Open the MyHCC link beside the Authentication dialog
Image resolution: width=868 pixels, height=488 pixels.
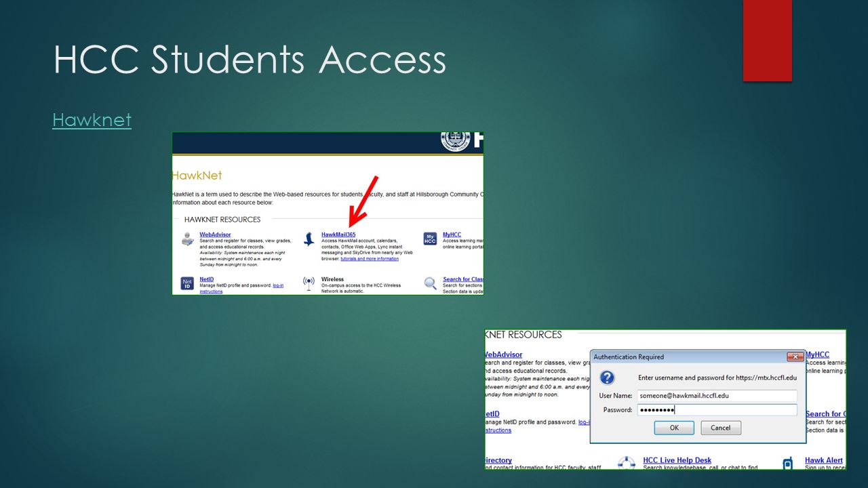coord(817,355)
